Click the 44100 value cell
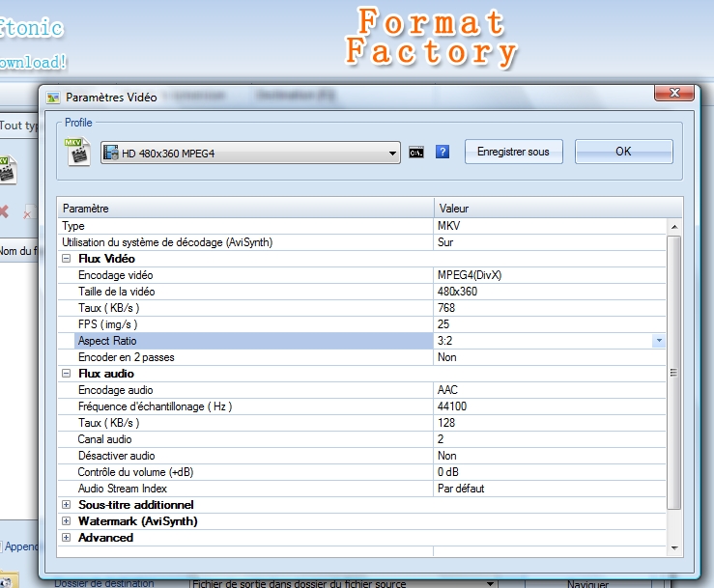 (550, 406)
